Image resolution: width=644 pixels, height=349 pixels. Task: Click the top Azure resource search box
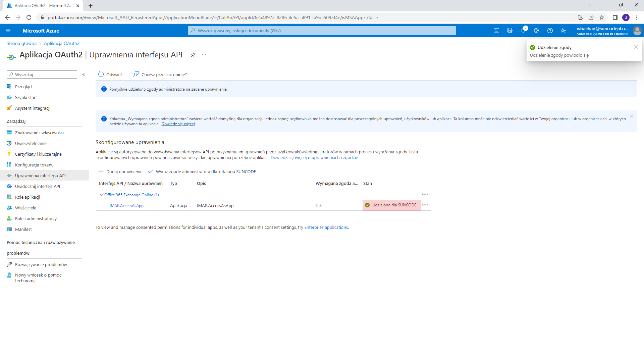(x=322, y=31)
